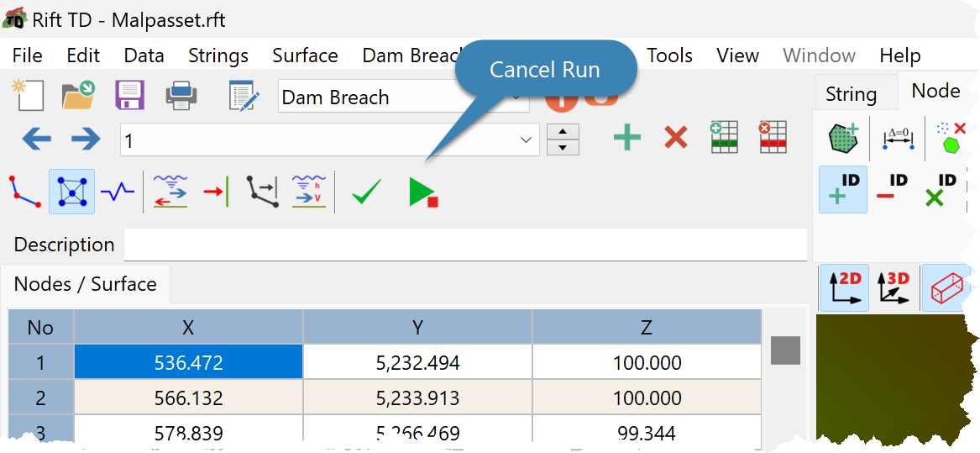Click the open folder icon
Screen dimensions: 980x453
(x=79, y=97)
